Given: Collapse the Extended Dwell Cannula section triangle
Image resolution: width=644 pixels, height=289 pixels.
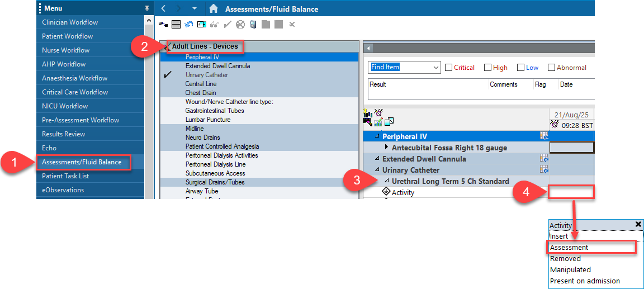Looking at the screenshot, I should coord(377,158).
